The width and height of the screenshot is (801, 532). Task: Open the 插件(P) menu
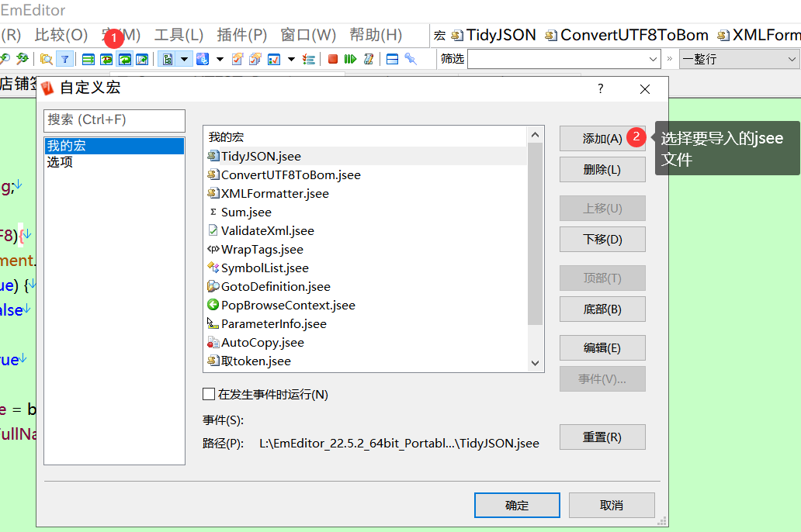pos(241,35)
